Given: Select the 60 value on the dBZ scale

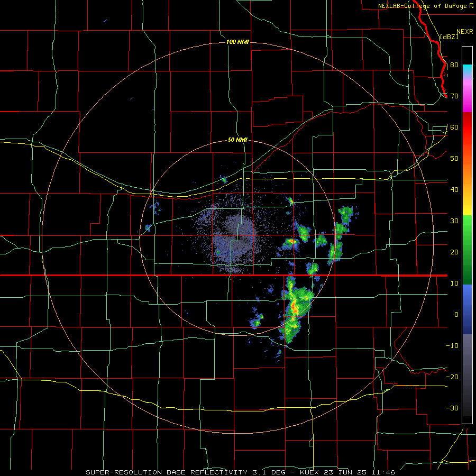Looking at the screenshot, I should tap(454, 127).
